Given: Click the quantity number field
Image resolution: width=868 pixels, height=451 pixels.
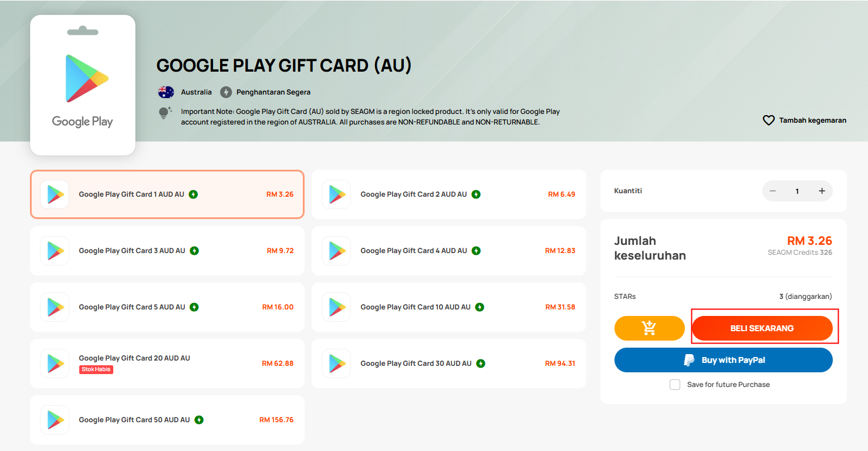Looking at the screenshot, I should [797, 191].
